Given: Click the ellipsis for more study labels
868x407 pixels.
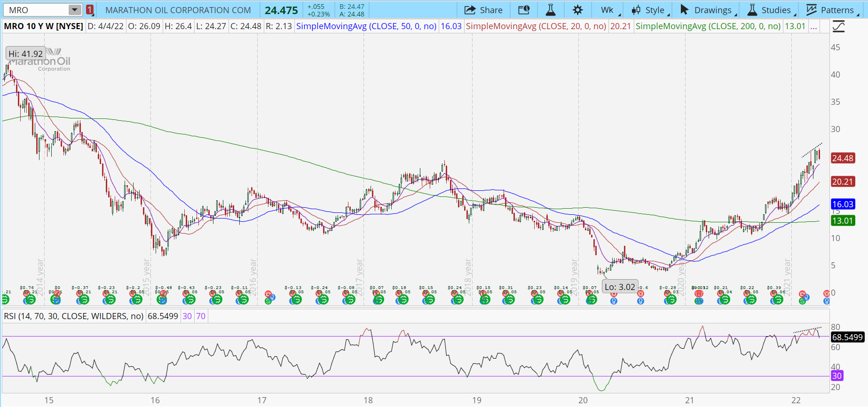Looking at the screenshot, I should pos(813,26).
